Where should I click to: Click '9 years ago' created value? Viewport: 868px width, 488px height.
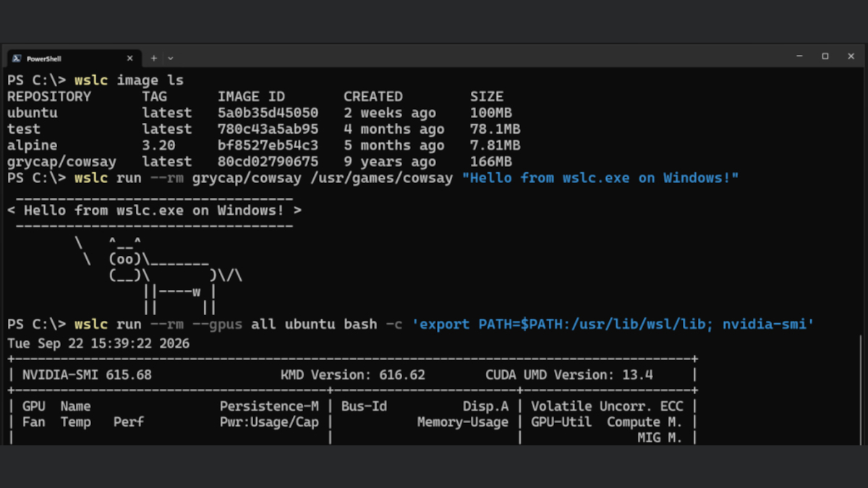[x=390, y=162]
